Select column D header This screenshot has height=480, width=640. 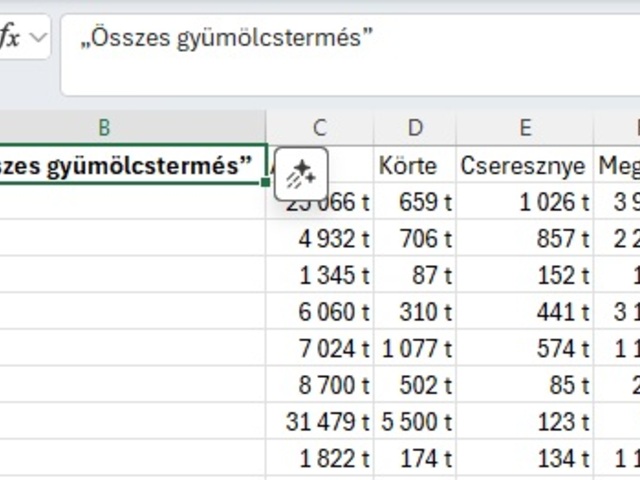pyautogui.click(x=415, y=127)
